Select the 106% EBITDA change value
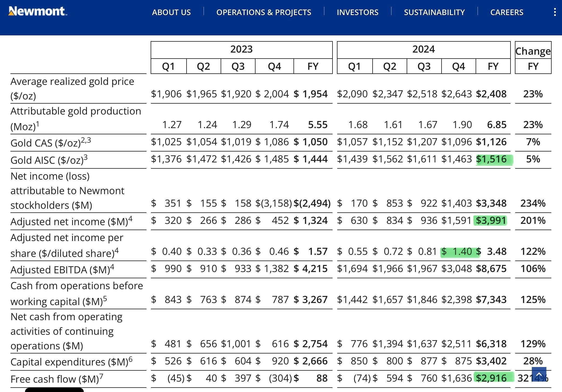The width and height of the screenshot is (562, 392). point(533,269)
